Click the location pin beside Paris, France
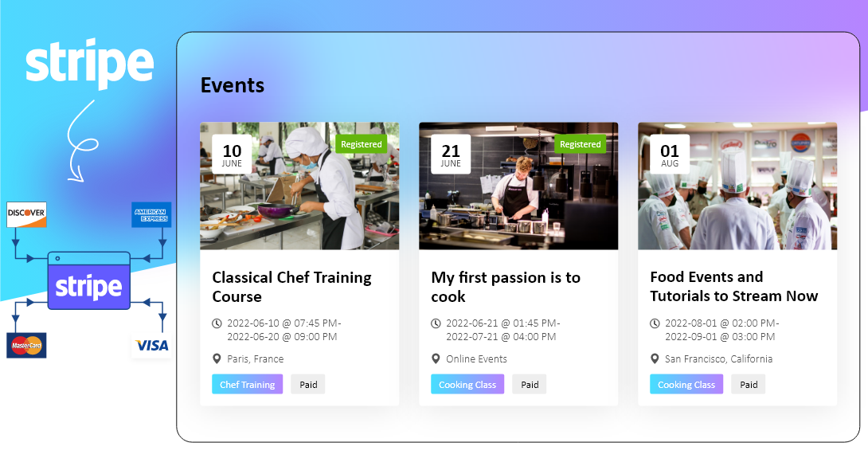Viewport: 868px width, 474px height. (217, 359)
